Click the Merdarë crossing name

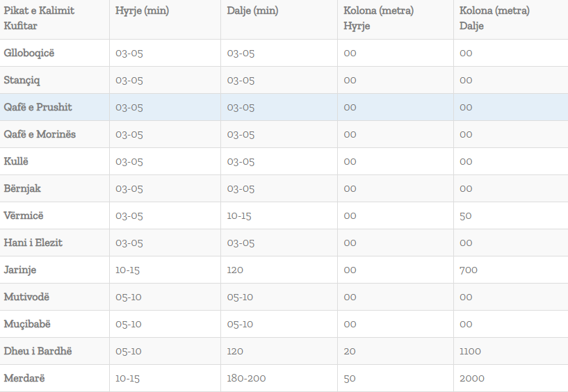[24, 378]
